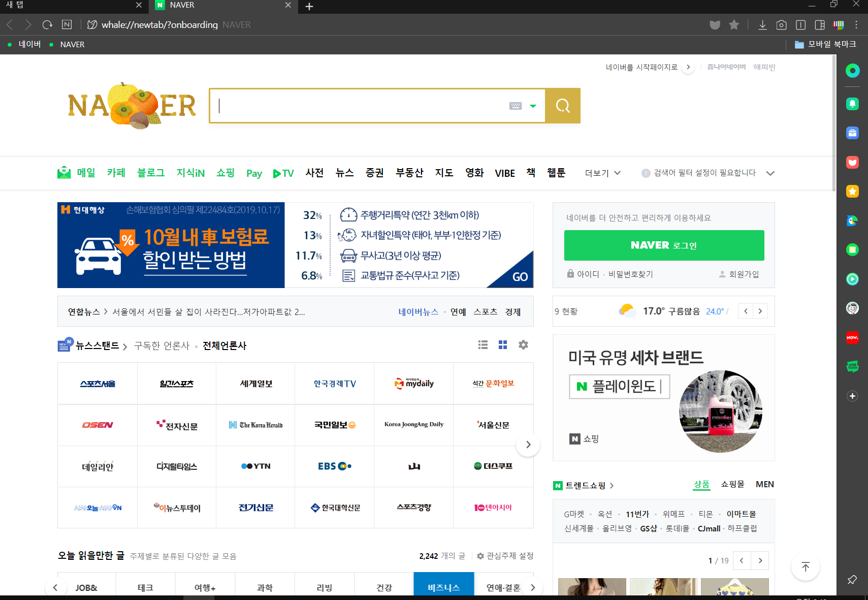Show next weather item arrow

760,311
